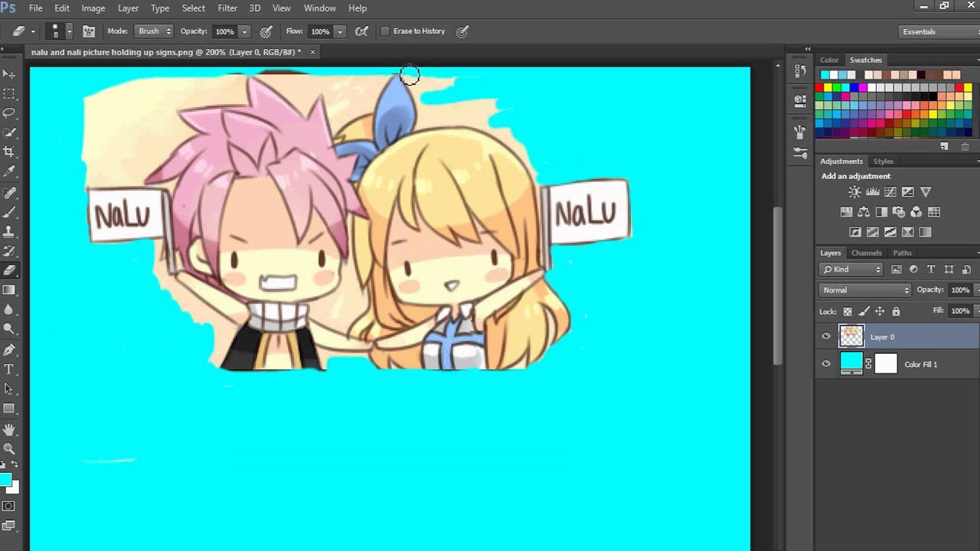Select Layer 0 thumbnail

[851, 336]
